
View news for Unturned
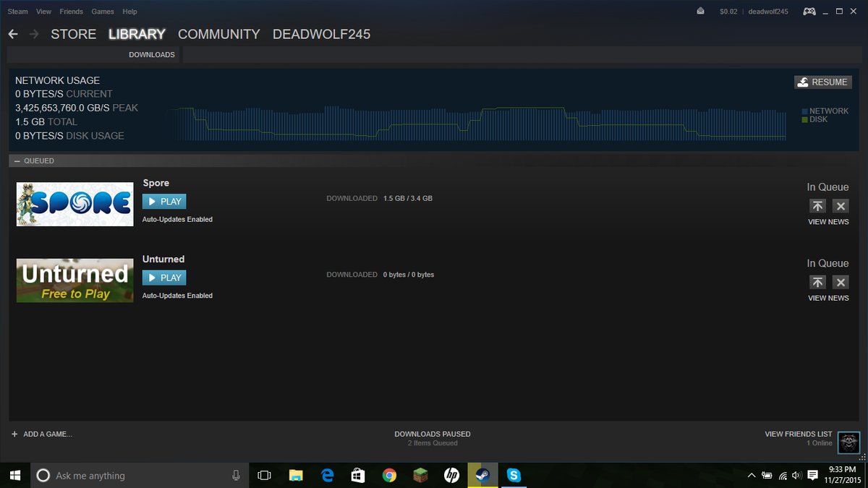click(828, 298)
